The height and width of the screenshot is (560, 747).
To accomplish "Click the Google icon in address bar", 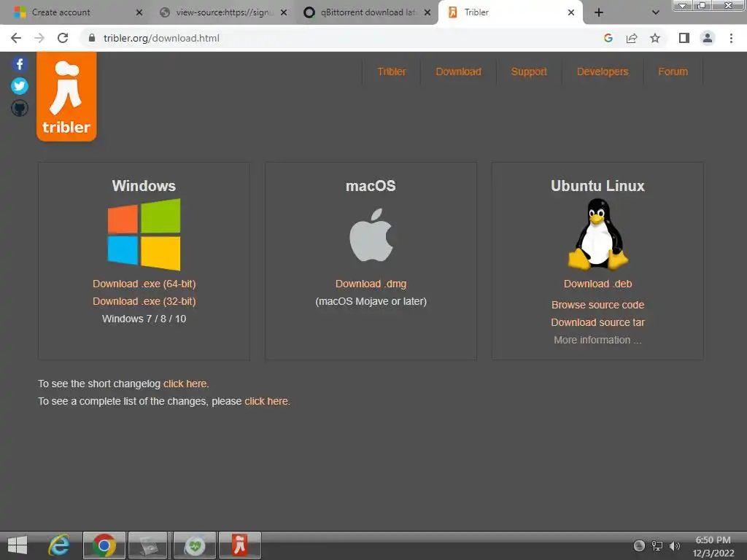I will [608, 38].
